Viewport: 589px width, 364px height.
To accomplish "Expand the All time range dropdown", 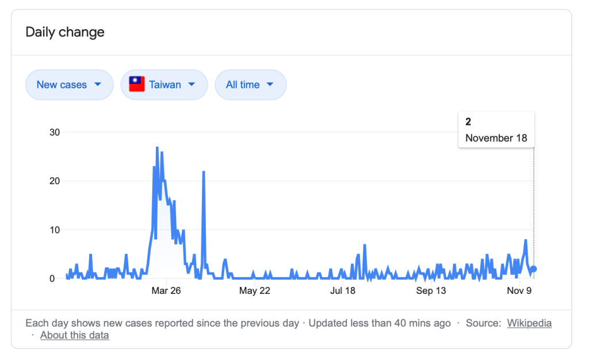I will (250, 85).
